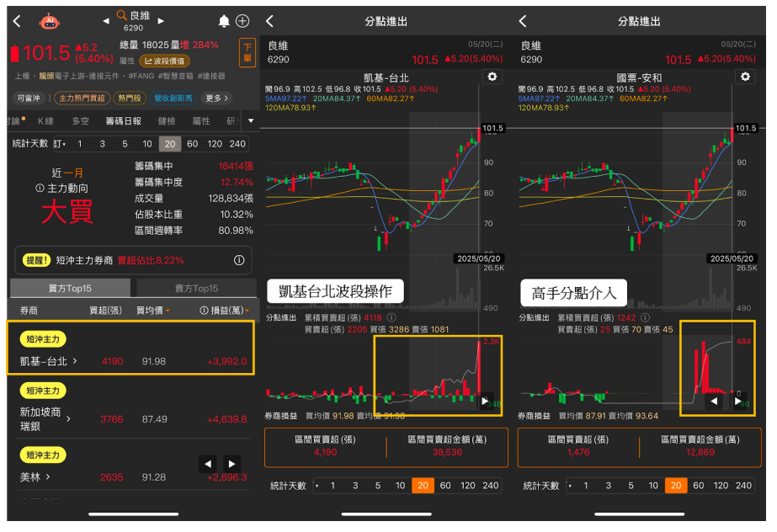Open 新加坡商瑞銀 broker detail chevron
The image size is (777, 532).
[x=68, y=419]
